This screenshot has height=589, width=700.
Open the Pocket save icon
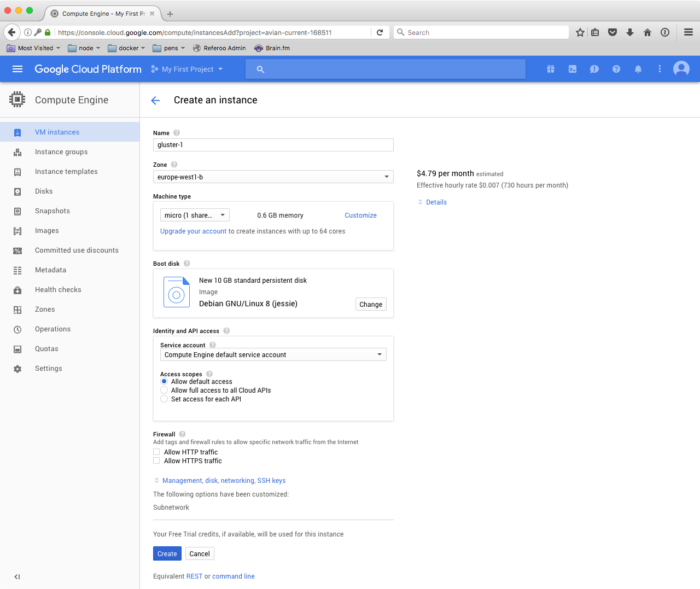612,32
